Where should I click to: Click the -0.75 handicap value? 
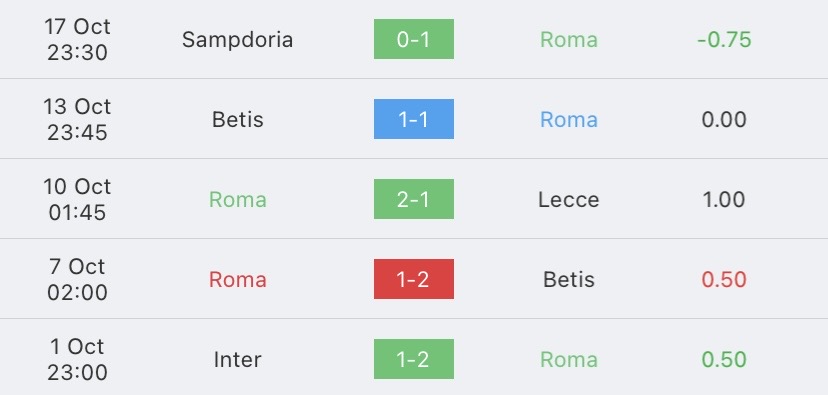(724, 40)
